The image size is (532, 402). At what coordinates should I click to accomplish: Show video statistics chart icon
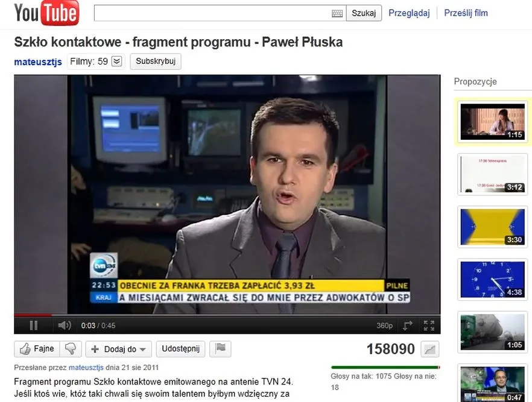click(x=430, y=349)
